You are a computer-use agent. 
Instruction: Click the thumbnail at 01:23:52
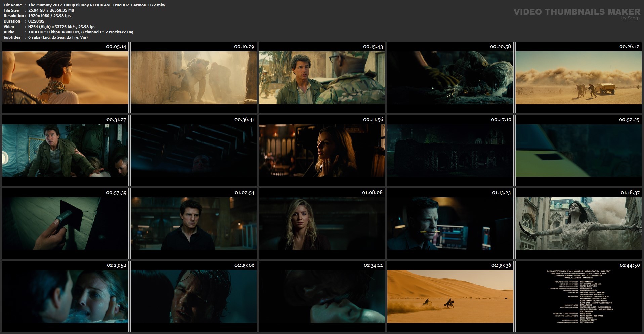(65, 296)
